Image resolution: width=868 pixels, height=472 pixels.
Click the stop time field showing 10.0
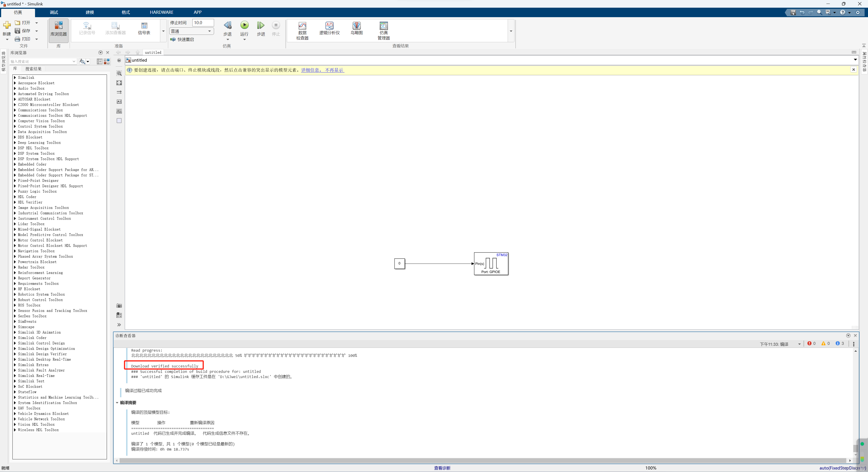pos(203,23)
